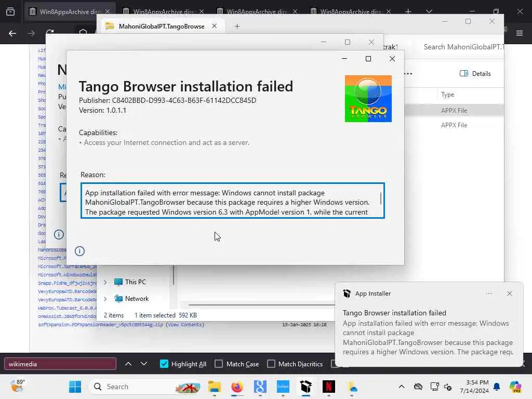Expand the This PC tree node
Screen dimensions: 532x399
(105, 282)
